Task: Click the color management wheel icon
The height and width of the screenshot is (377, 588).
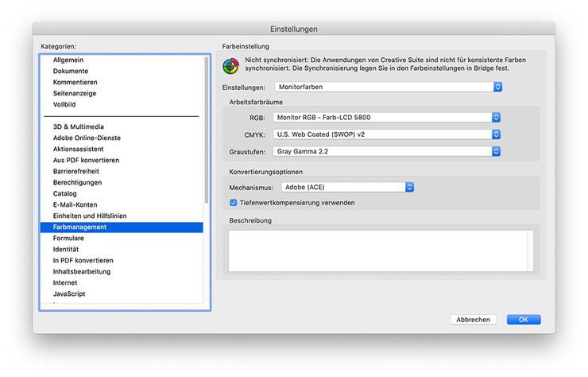Action: coord(230,66)
